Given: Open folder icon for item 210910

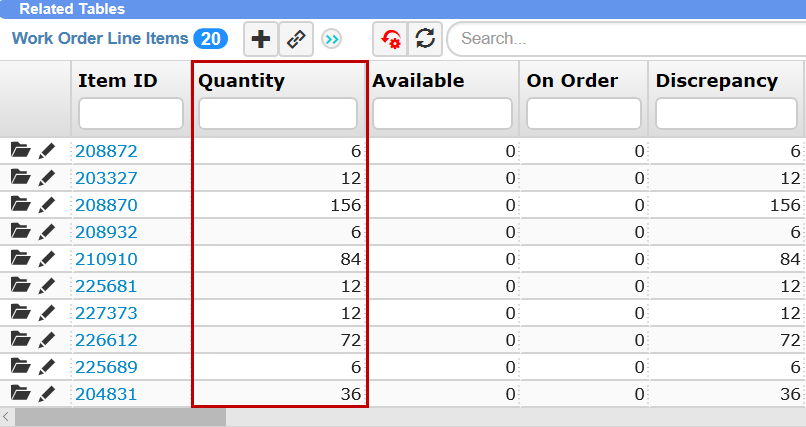Looking at the screenshot, I should coord(21,259).
